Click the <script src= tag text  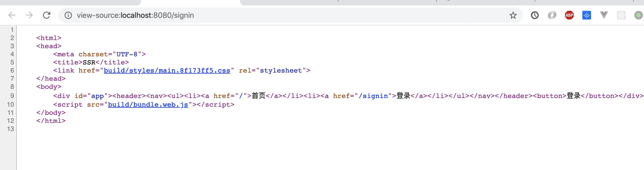[78, 105]
